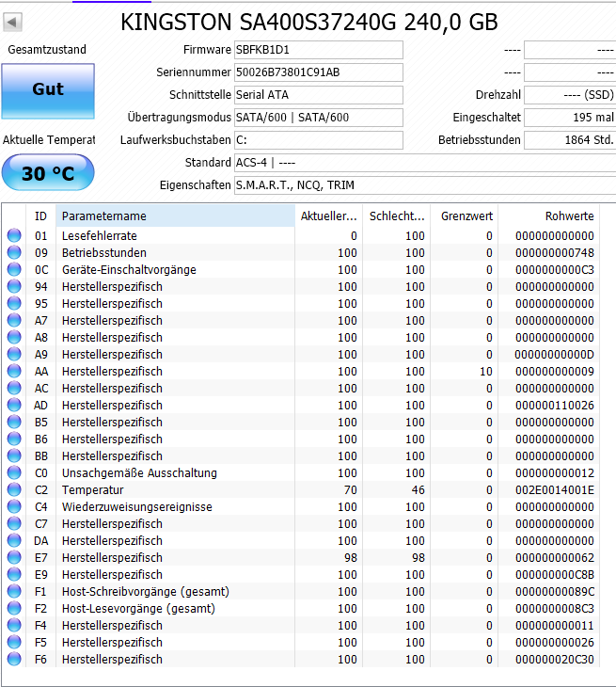
Task: Click the Betriebsstunden field 1864 Std.
Action: [x=570, y=140]
